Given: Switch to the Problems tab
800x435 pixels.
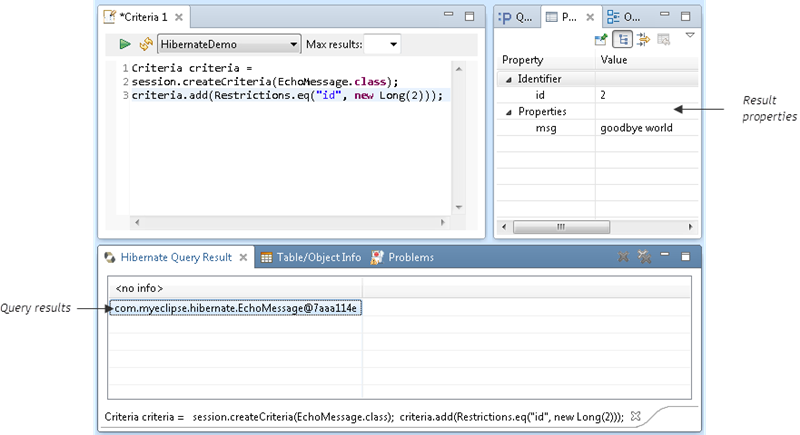Looking at the screenshot, I should point(402,257).
